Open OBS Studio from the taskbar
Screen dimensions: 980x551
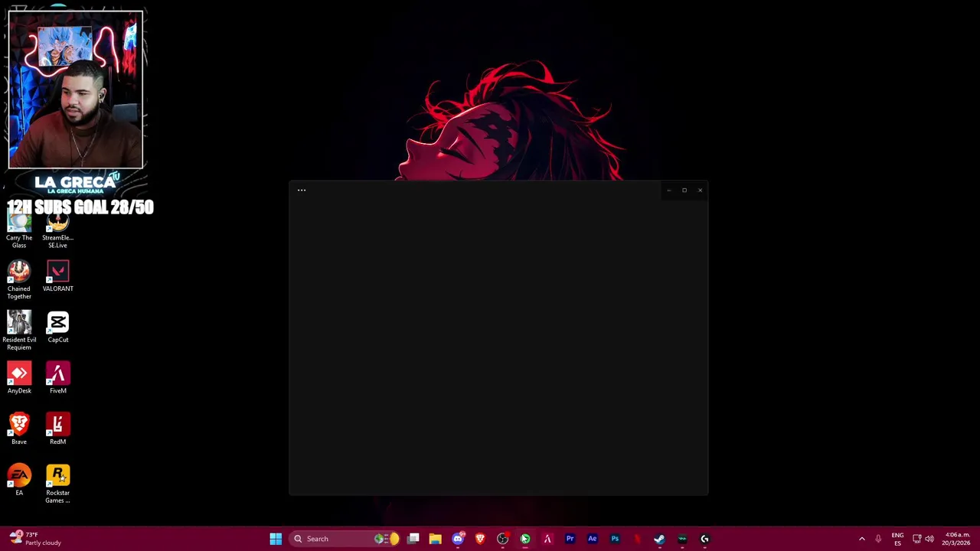(x=502, y=539)
